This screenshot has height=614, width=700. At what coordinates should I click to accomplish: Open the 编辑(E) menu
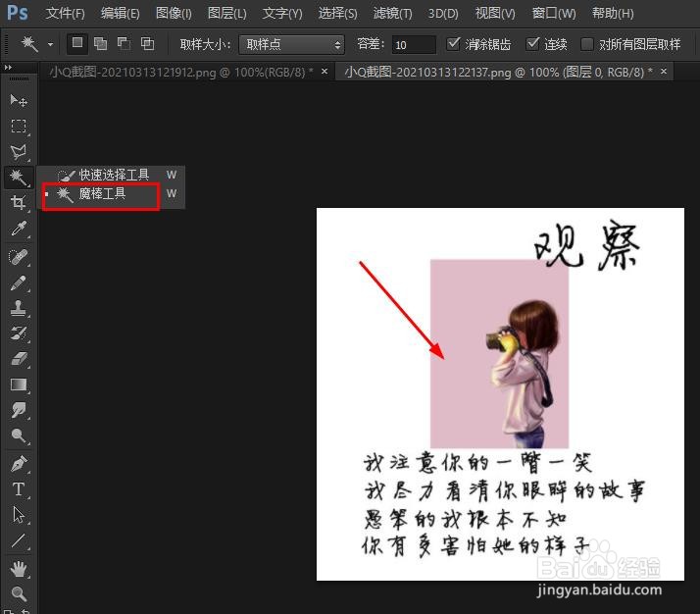coord(120,13)
